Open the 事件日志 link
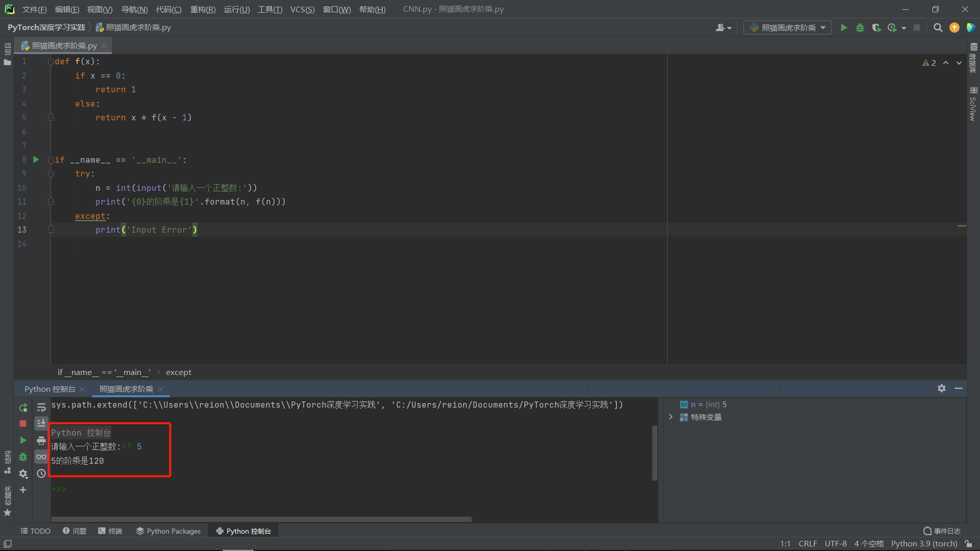 point(942,531)
